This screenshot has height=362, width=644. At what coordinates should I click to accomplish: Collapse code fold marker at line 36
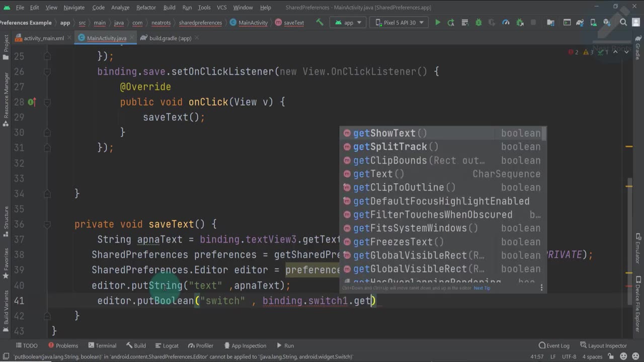[x=47, y=224]
